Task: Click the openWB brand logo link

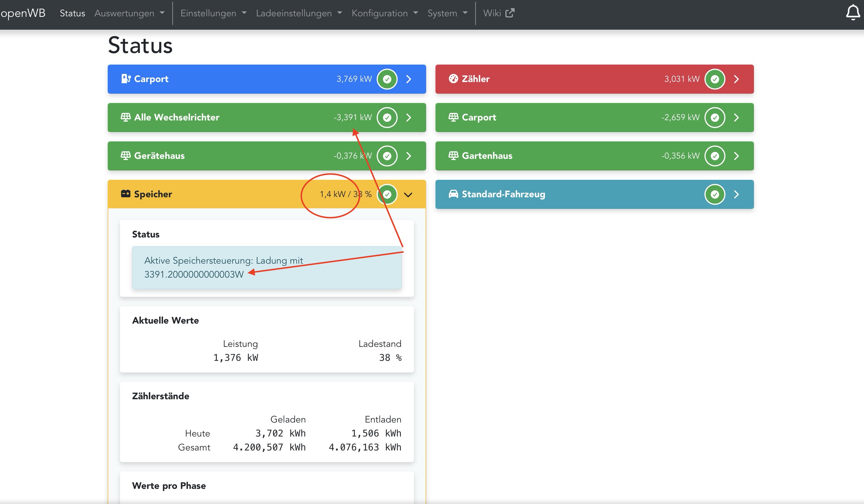Action: (23, 13)
